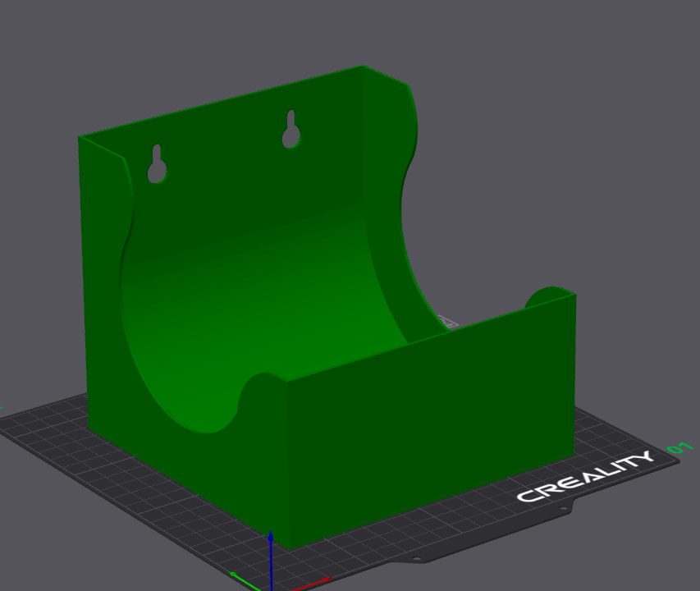Image resolution: width=700 pixels, height=591 pixels.
Task: Select the green spool holder model
Action: click(x=326, y=308)
